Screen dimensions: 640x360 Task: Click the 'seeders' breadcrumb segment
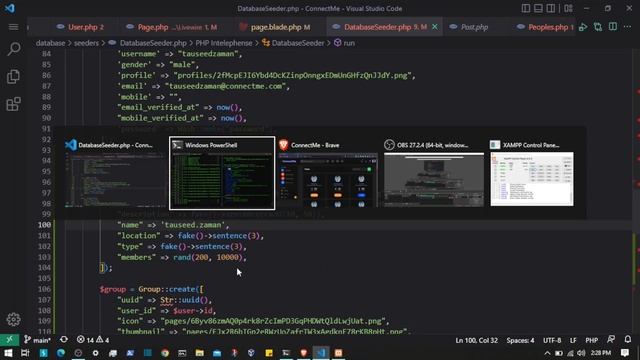click(x=86, y=43)
